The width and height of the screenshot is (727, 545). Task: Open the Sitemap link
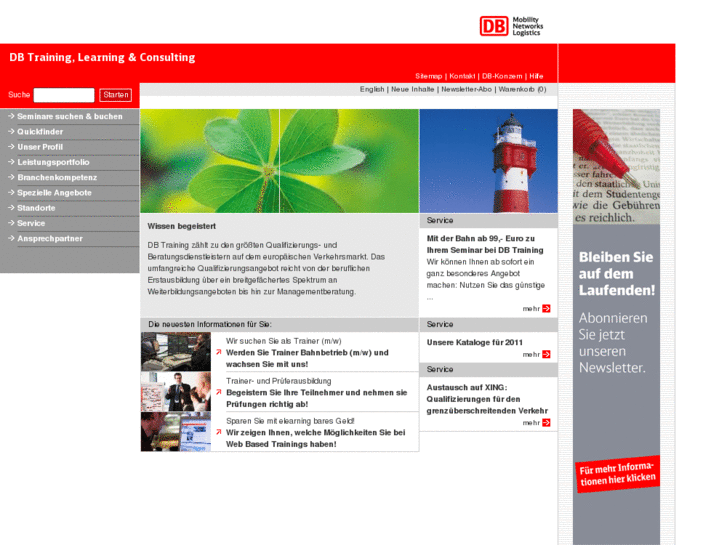point(428,76)
